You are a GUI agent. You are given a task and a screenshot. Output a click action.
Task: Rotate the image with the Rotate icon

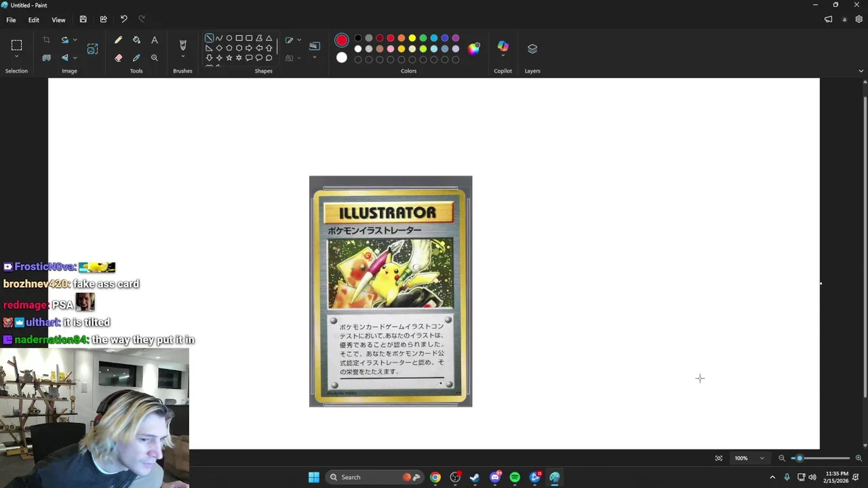tap(64, 40)
